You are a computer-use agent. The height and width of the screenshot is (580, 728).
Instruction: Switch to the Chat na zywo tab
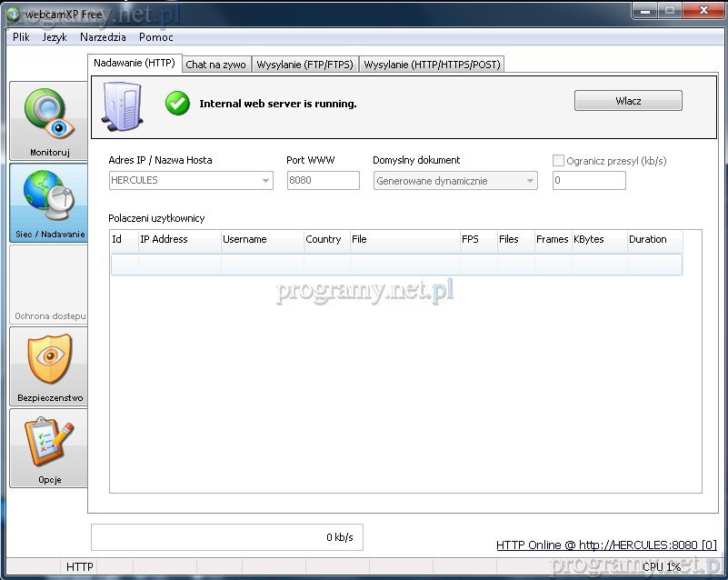tap(215, 65)
